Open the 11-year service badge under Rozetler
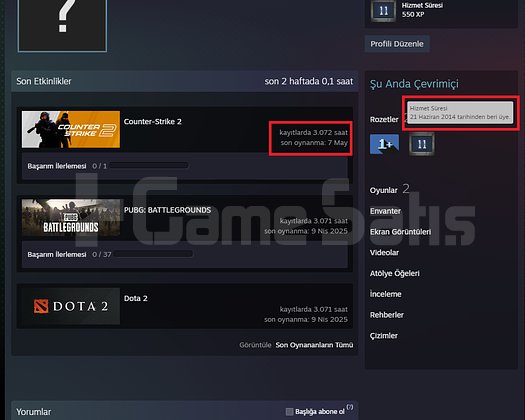This screenshot has width=525, height=420. click(422, 144)
